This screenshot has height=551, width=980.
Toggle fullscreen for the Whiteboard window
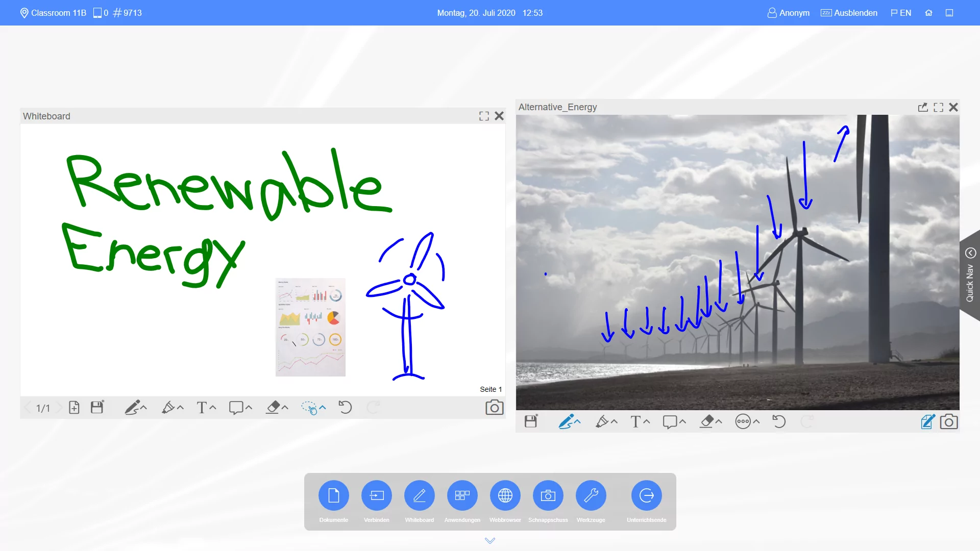click(x=484, y=116)
